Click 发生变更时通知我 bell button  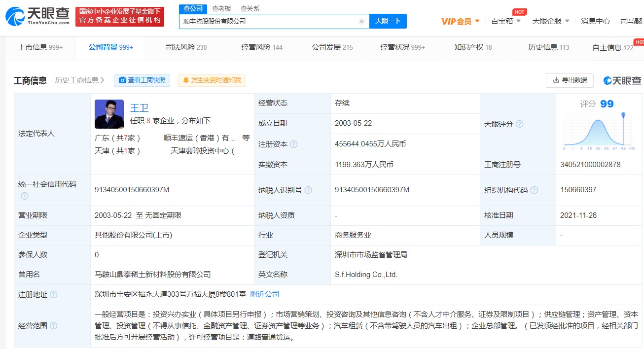click(212, 80)
